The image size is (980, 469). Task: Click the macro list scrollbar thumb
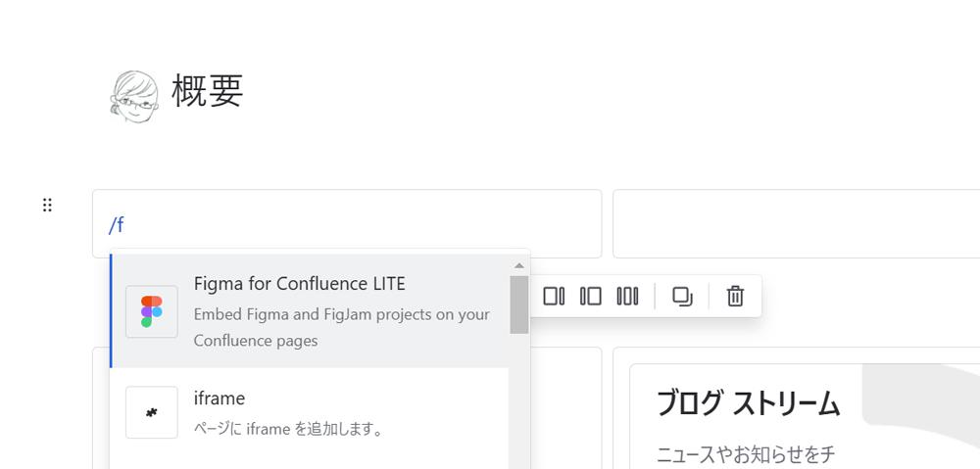(519, 305)
